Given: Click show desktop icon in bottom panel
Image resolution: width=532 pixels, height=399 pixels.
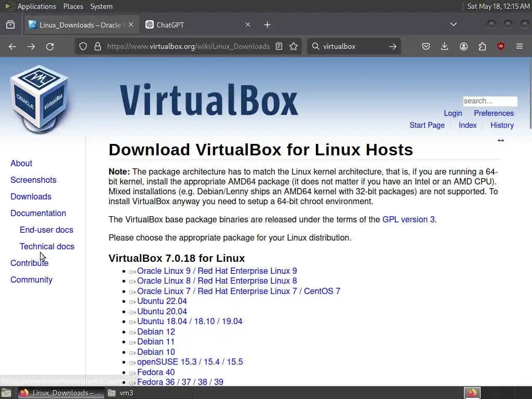Looking at the screenshot, I should (x=6, y=393).
